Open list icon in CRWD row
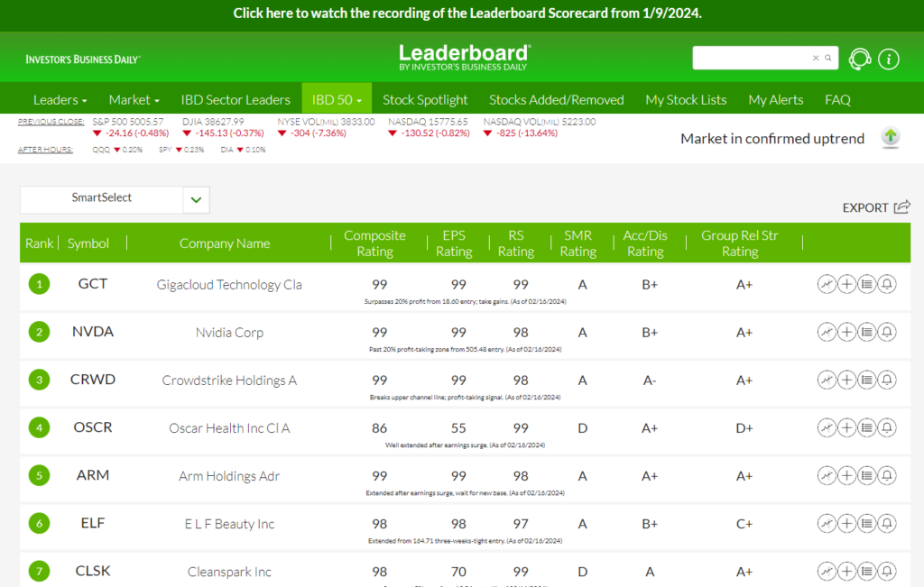This screenshot has height=587, width=924. click(867, 380)
